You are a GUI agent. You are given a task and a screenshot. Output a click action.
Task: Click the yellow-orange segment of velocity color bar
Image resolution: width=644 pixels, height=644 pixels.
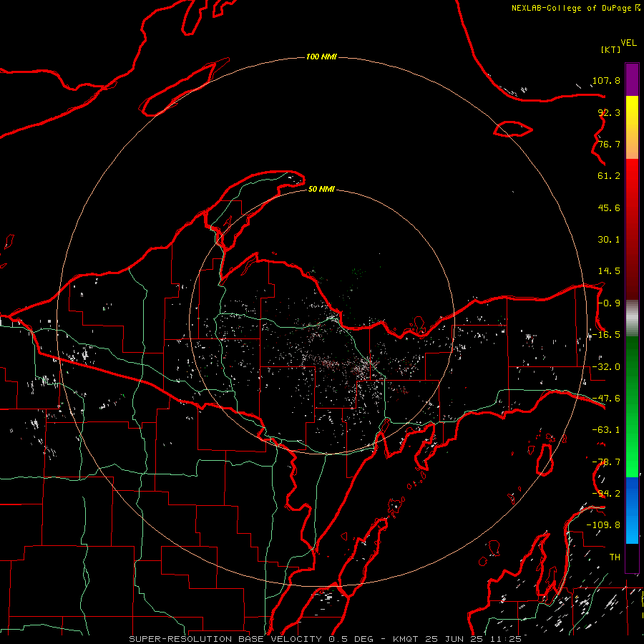click(x=632, y=127)
